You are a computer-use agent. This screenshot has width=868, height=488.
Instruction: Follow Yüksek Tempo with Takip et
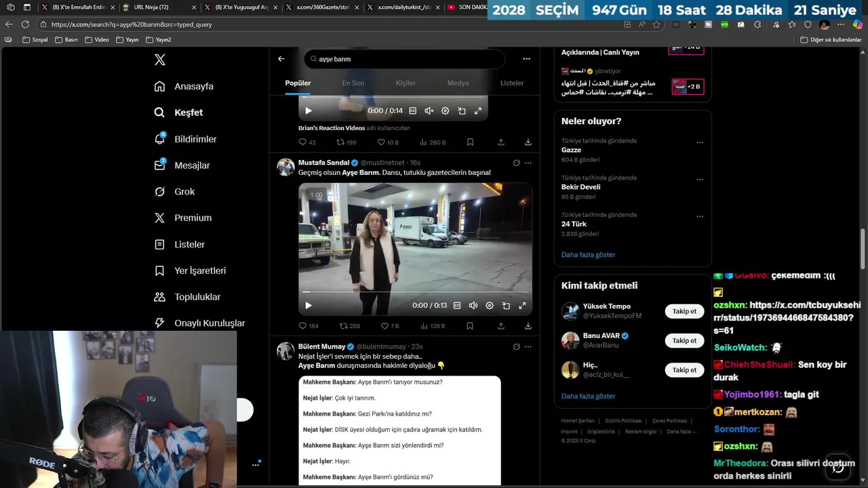tap(684, 311)
